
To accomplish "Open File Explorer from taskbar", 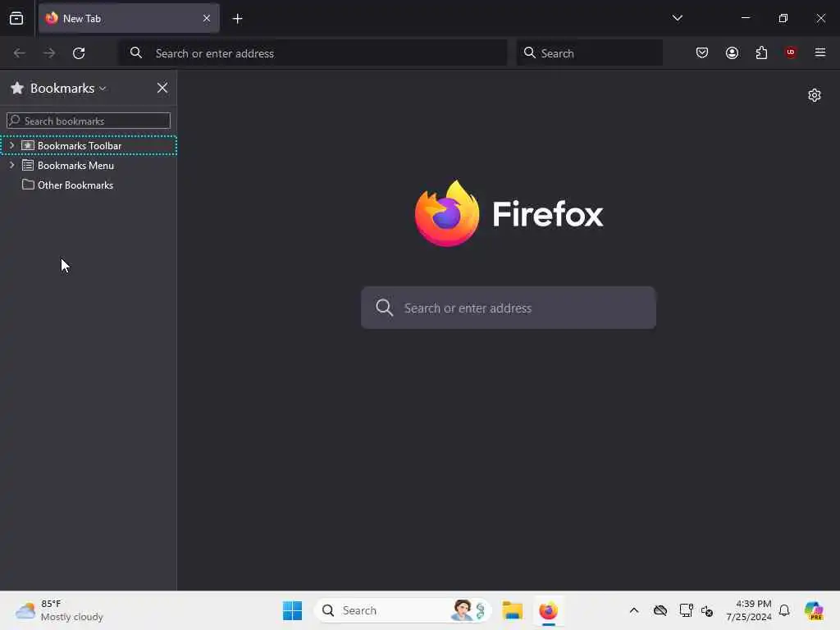I will point(512,610).
